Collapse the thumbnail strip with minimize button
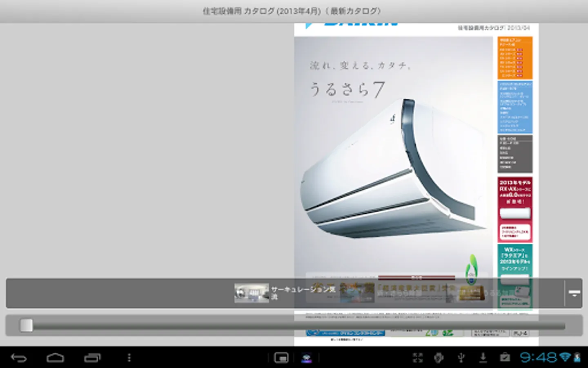 pyautogui.click(x=574, y=293)
